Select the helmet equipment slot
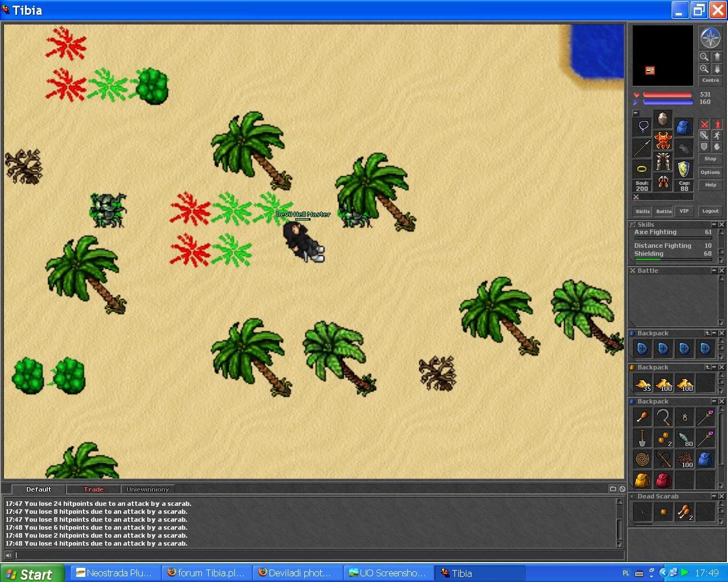The width and height of the screenshot is (728, 582). coord(663,119)
